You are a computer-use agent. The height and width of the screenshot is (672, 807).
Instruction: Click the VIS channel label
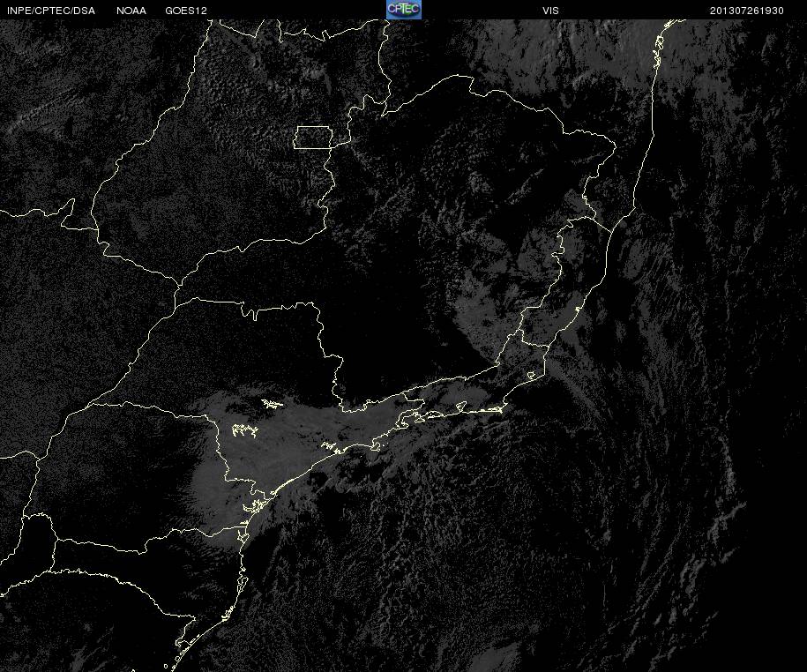click(x=550, y=11)
